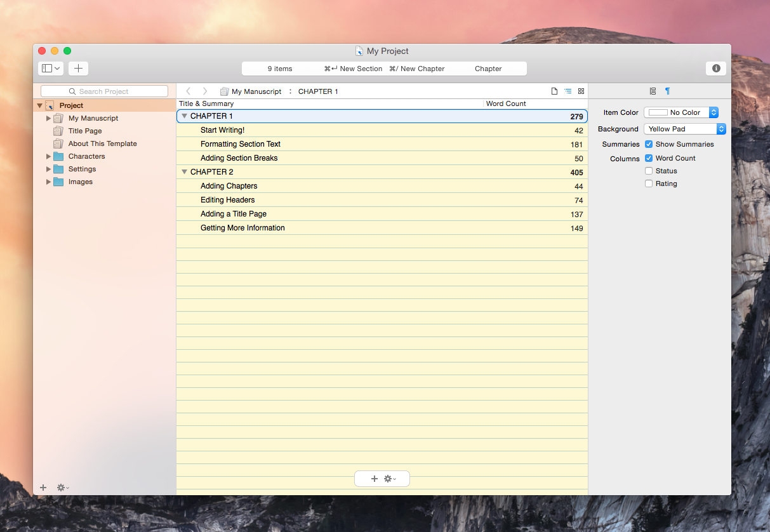
Task: Select About This Template in sidebar
Action: 103,143
